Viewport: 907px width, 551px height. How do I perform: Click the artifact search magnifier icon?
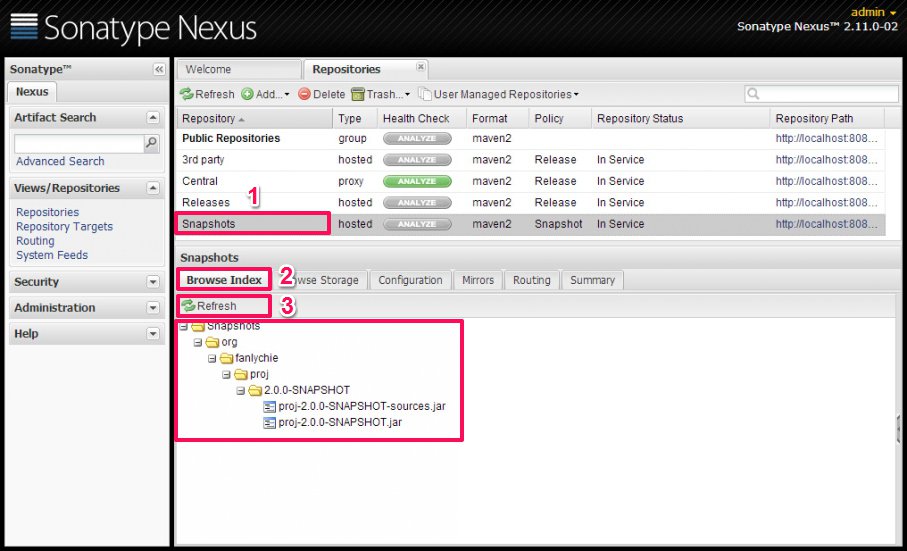click(x=151, y=142)
